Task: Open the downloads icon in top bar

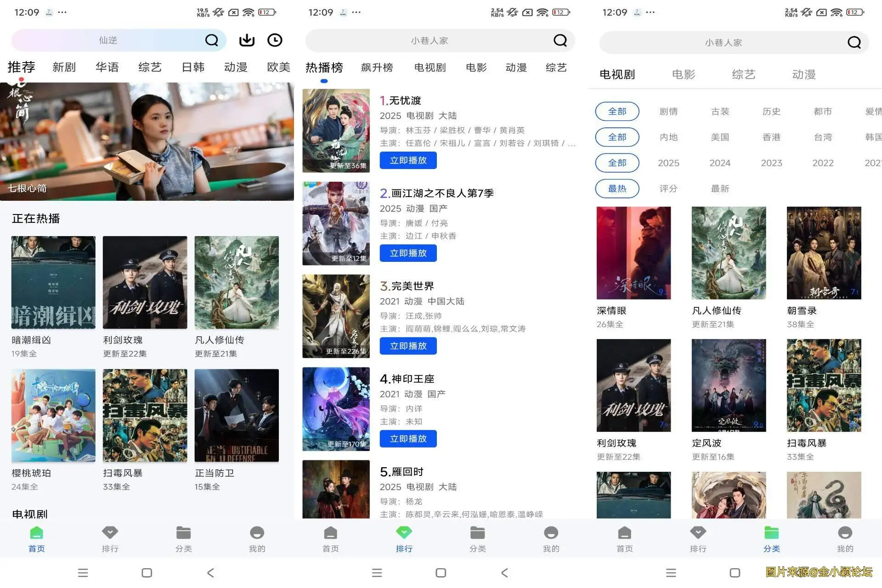Action: point(247,40)
